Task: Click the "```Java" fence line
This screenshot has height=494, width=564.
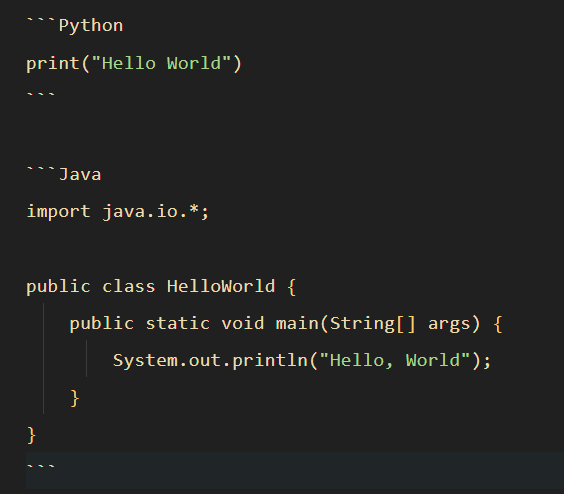Action: pos(64,175)
